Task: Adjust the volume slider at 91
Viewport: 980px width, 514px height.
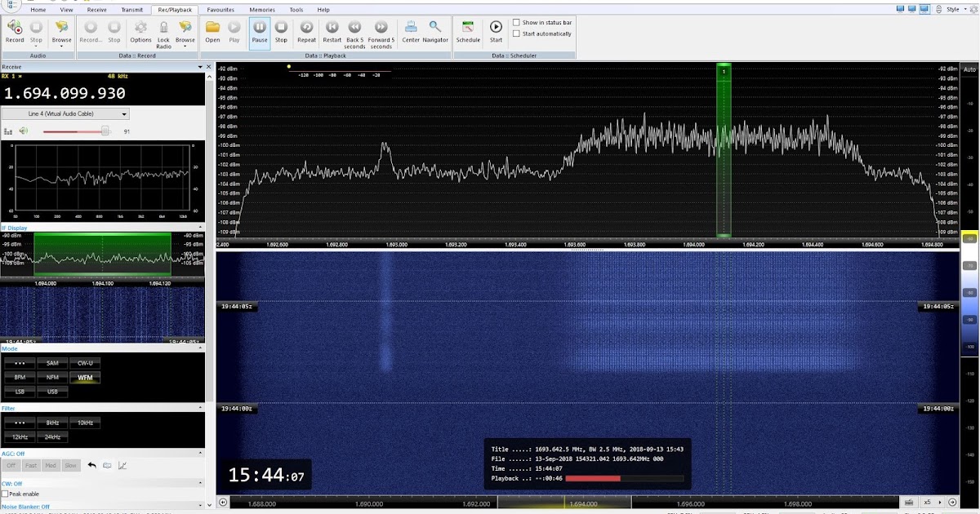Action: point(105,131)
